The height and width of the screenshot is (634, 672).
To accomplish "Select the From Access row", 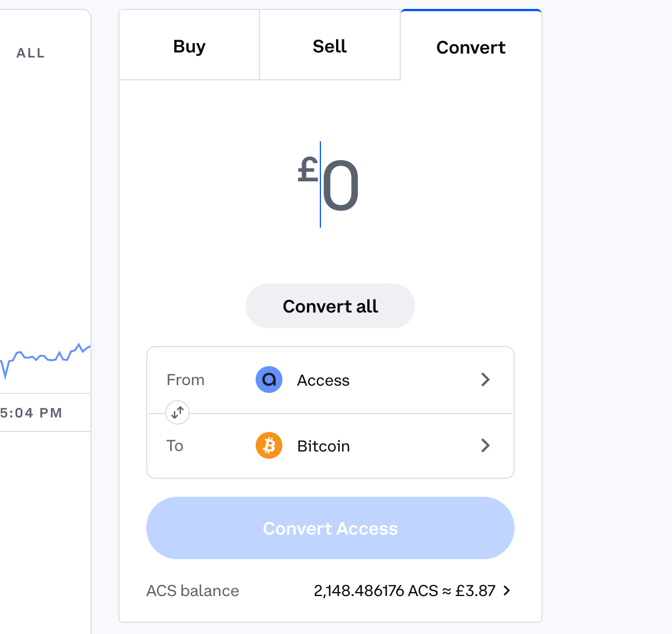I will (x=330, y=380).
